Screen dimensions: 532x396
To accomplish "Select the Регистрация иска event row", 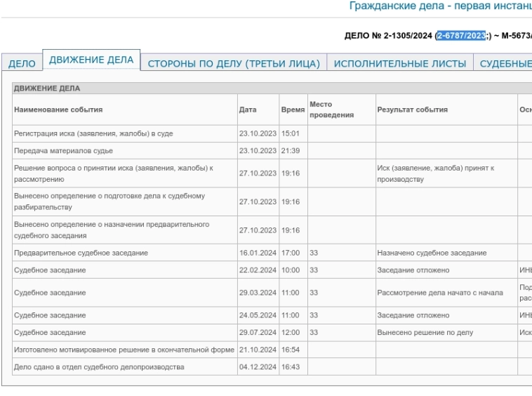I will pyautogui.click(x=93, y=133).
